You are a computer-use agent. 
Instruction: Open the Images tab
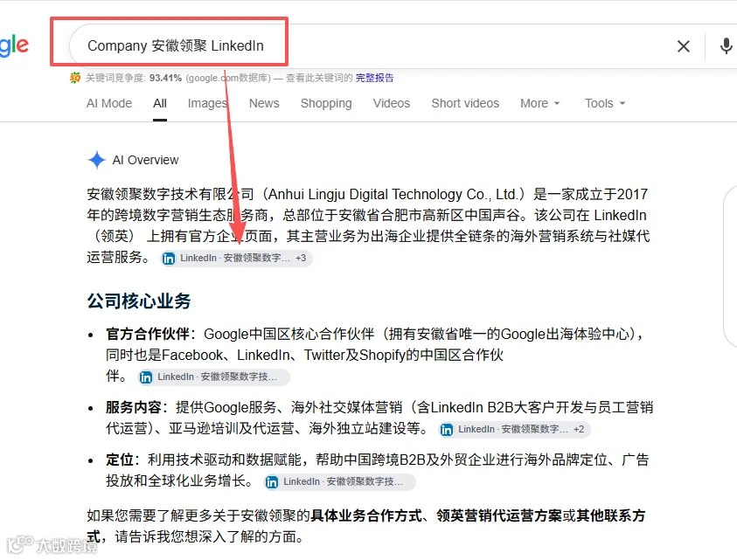coord(207,103)
